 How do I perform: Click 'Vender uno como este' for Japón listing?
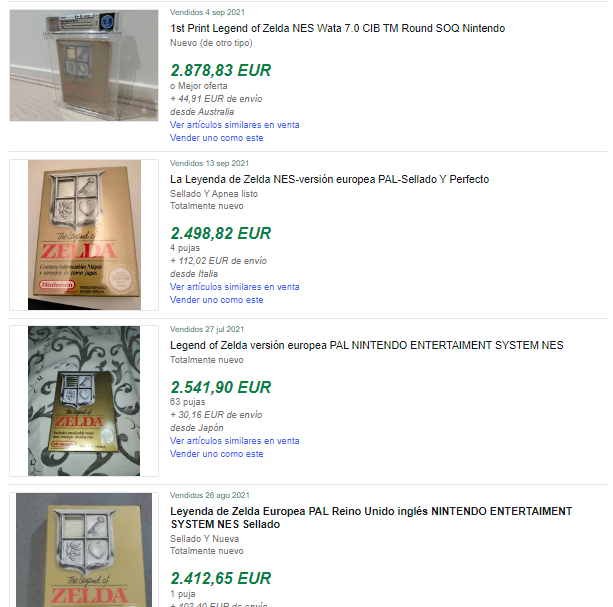coord(217,454)
